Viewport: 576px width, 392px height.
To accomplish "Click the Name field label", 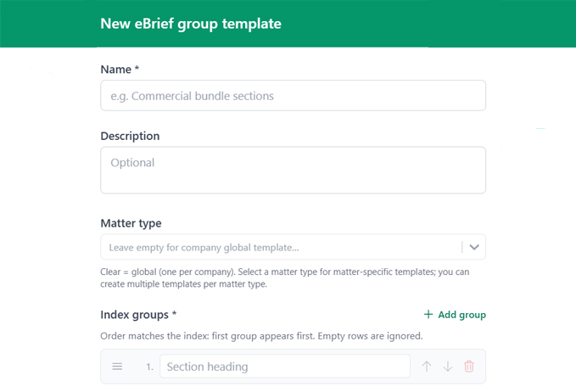I will pyautogui.click(x=120, y=69).
